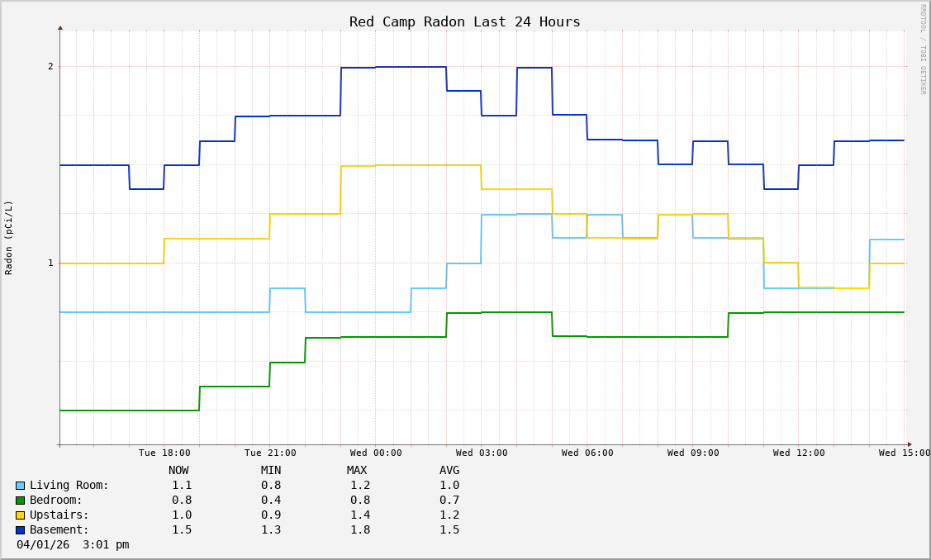Click the Bedroom green legend swatch
The image size is (931, 560).
(20, 501)
